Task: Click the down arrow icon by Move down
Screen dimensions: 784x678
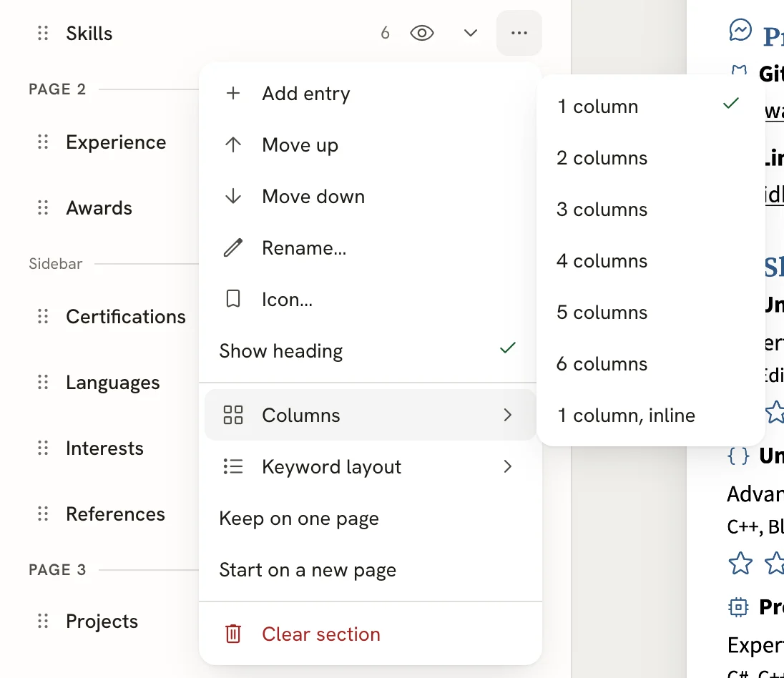Action: [233, 196]
